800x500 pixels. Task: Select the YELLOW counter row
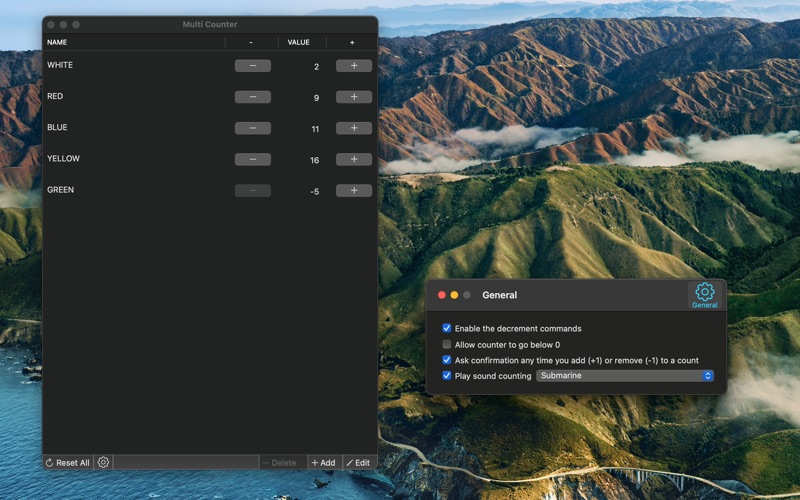coord(130,159)
